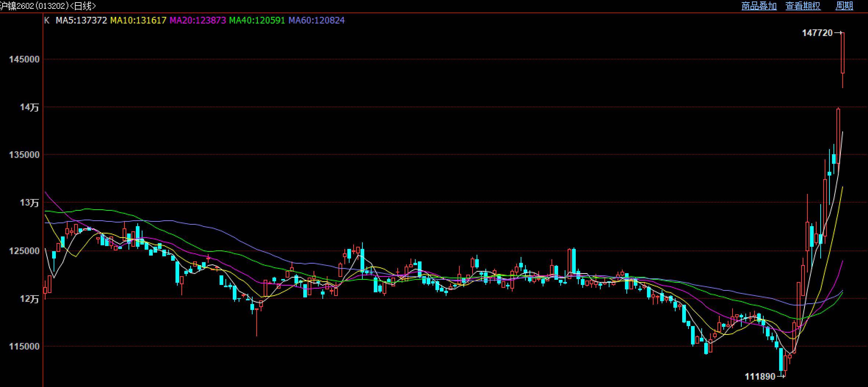Click the 111890 low price marker
Viewport: 868px width, 387px height.
click(760, 376)
